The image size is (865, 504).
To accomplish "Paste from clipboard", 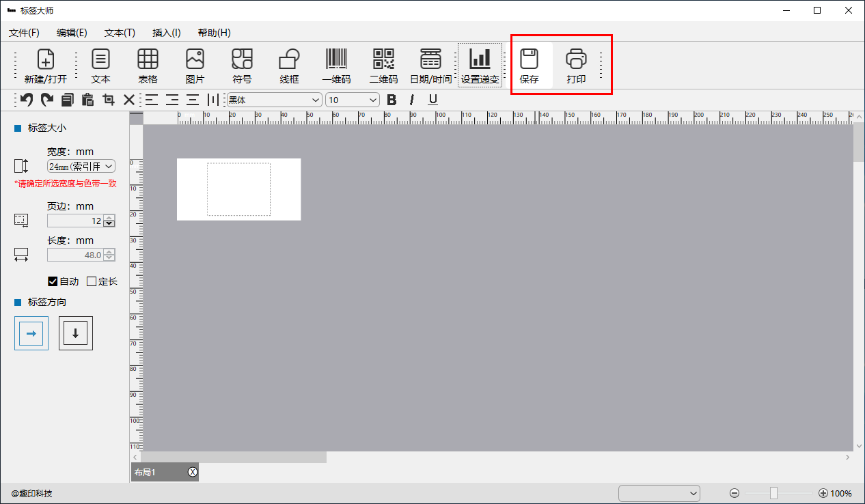I will coord(87,100).
